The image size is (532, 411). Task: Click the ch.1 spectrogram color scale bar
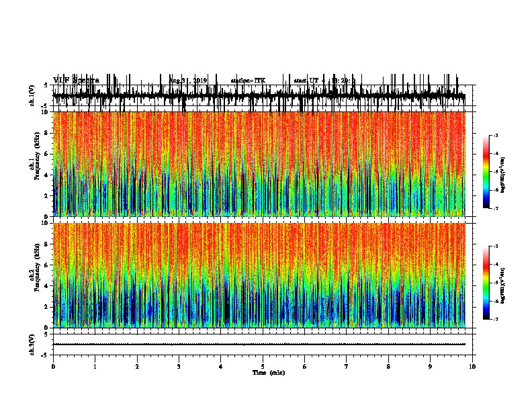486,172
